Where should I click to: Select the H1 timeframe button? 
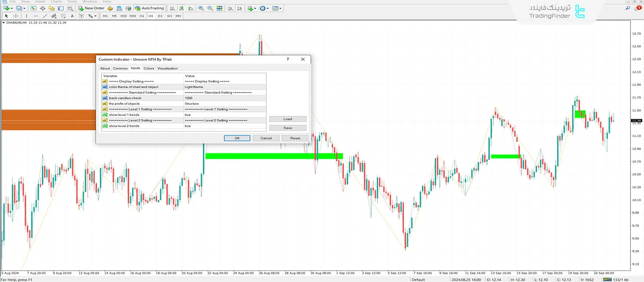pyautogui.click(x=142, y=16)
